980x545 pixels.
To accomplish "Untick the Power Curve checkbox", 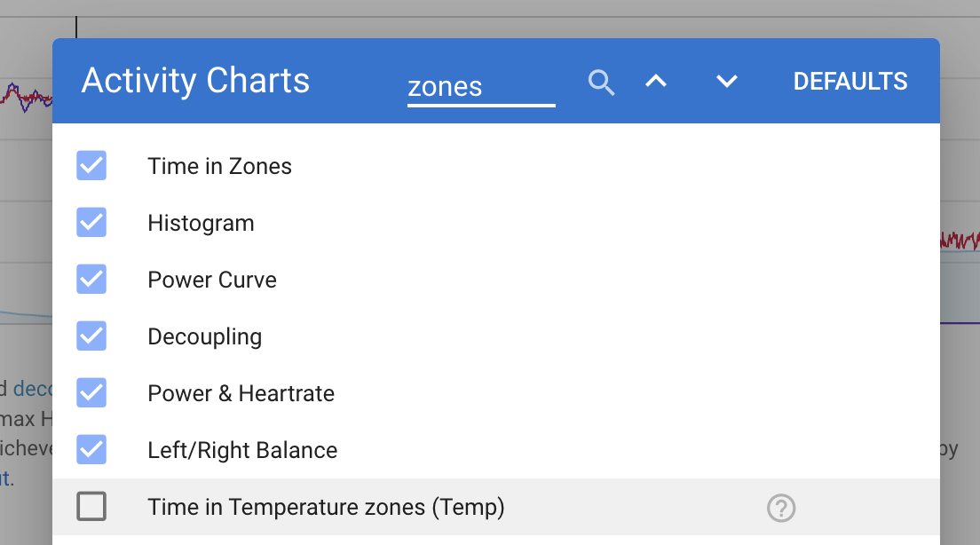I will pos(91,280).
